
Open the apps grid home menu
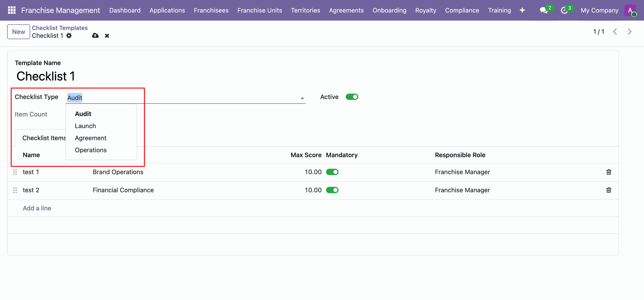click(x=12, y=10)
